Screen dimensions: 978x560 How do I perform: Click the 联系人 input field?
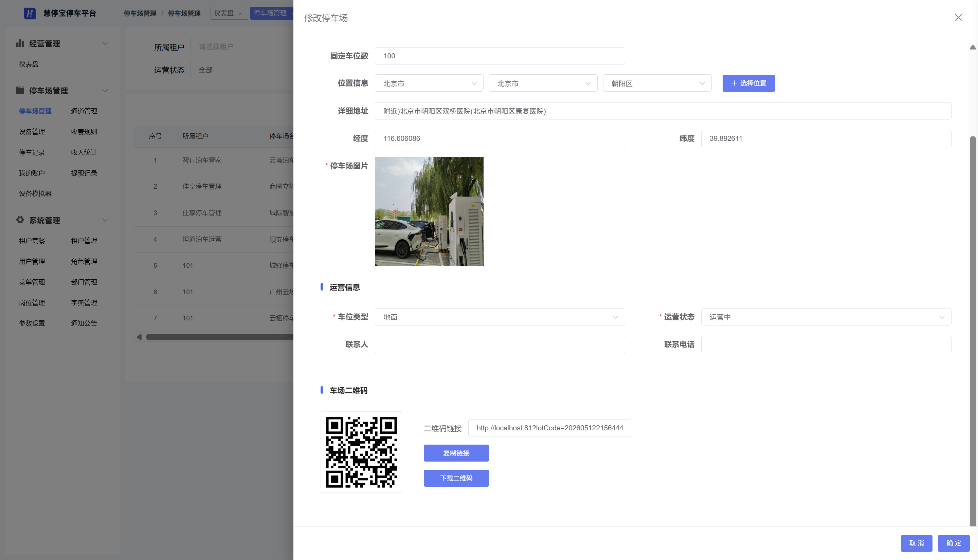pyautogui.click(x=500, y=344)
